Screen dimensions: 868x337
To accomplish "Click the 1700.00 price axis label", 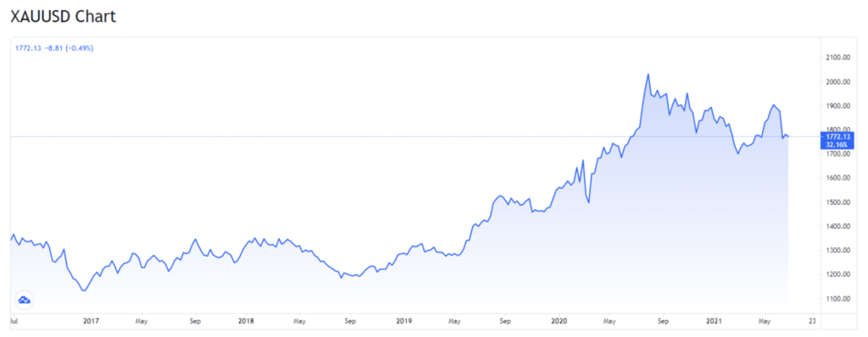I will (x=838, y=154).
